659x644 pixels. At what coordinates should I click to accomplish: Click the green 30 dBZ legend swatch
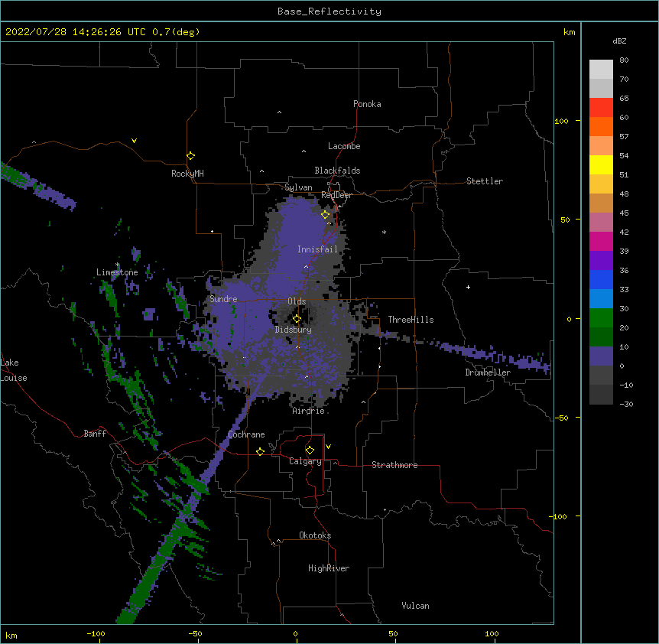(601, 318)
